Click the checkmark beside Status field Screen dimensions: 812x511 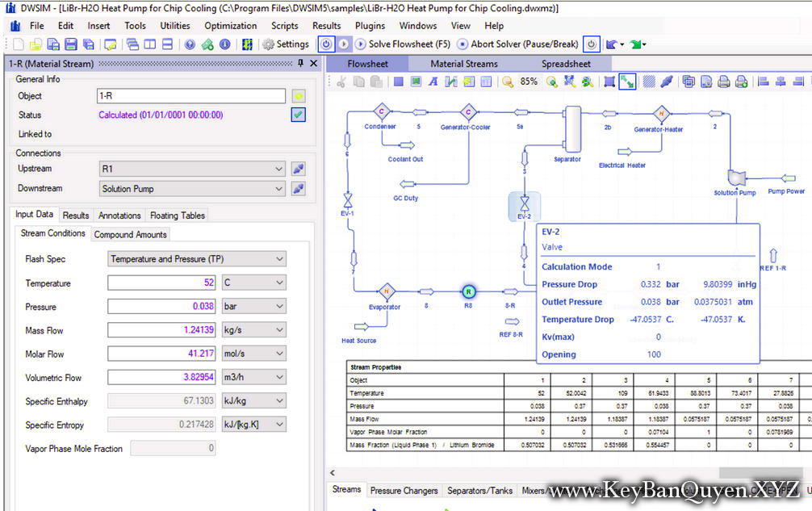(298, 114)
